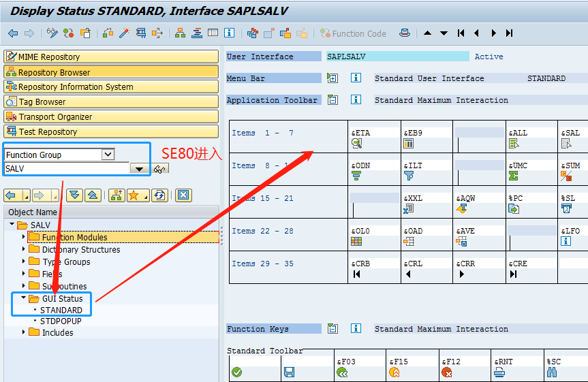This screenshot has width=588, height=382.
Task: Click the &ETA details function icon
Action: pos(356,143)
